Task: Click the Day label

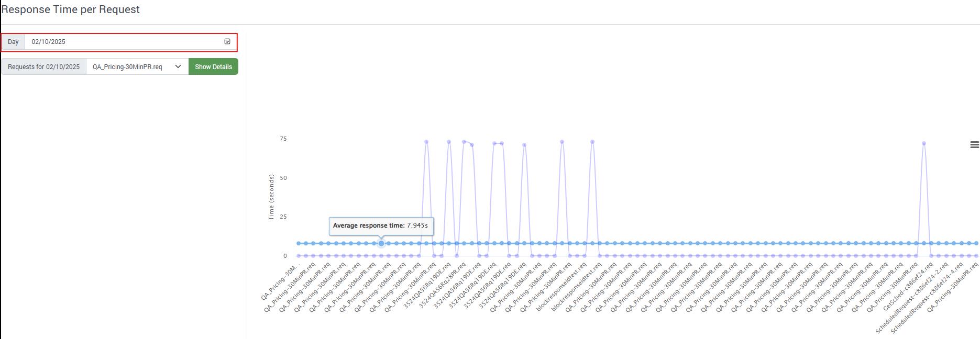Action: point(14,42)
